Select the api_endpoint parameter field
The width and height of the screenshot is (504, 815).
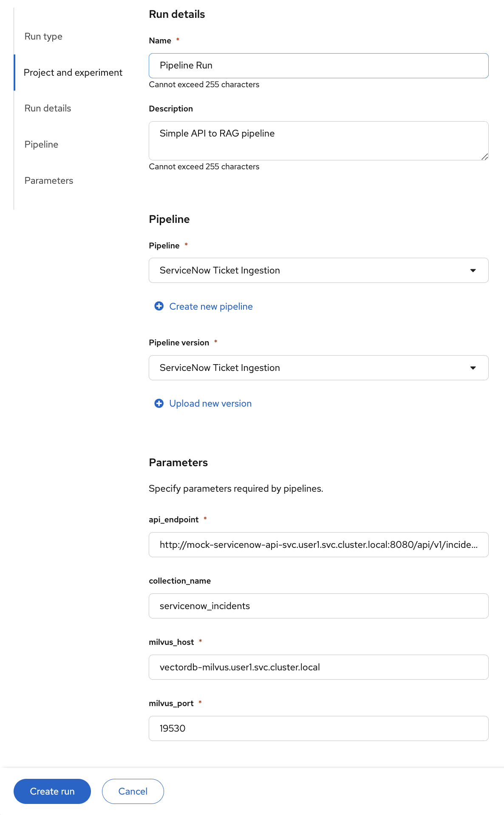pos(318,544)
